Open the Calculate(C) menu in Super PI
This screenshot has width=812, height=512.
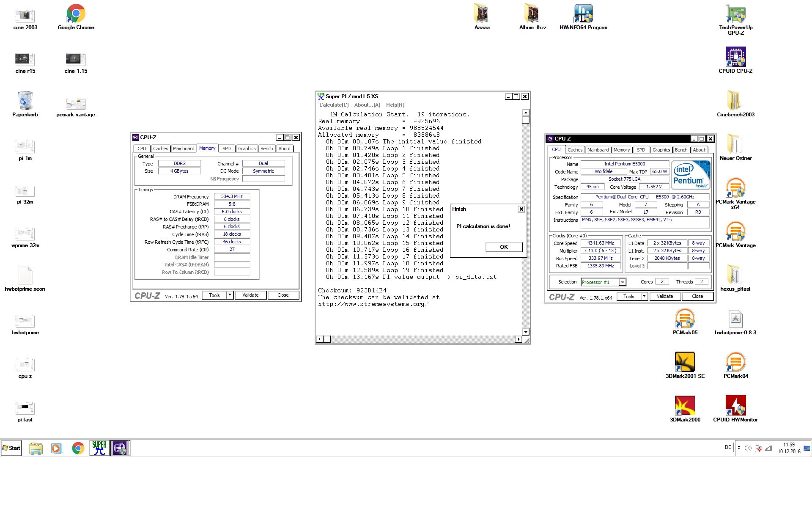[334, 105]
